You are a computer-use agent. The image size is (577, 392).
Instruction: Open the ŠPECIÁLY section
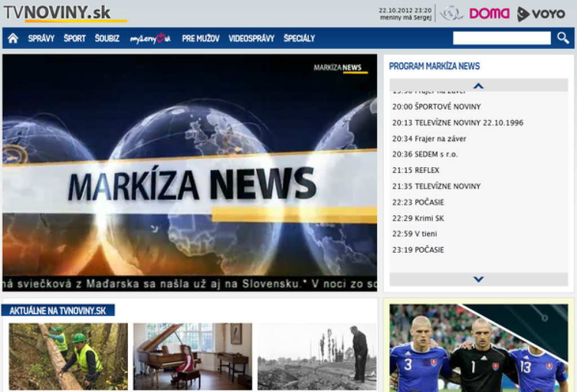(299, 38)
